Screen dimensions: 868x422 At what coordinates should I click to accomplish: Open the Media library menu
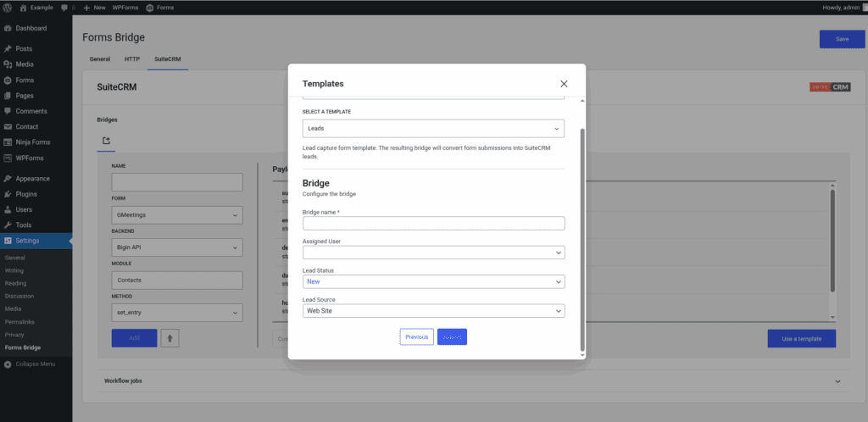point(36,64)
